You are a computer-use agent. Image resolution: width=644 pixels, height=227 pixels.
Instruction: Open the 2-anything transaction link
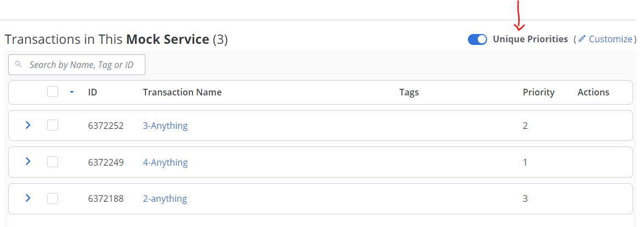click(x=165, y=199)
